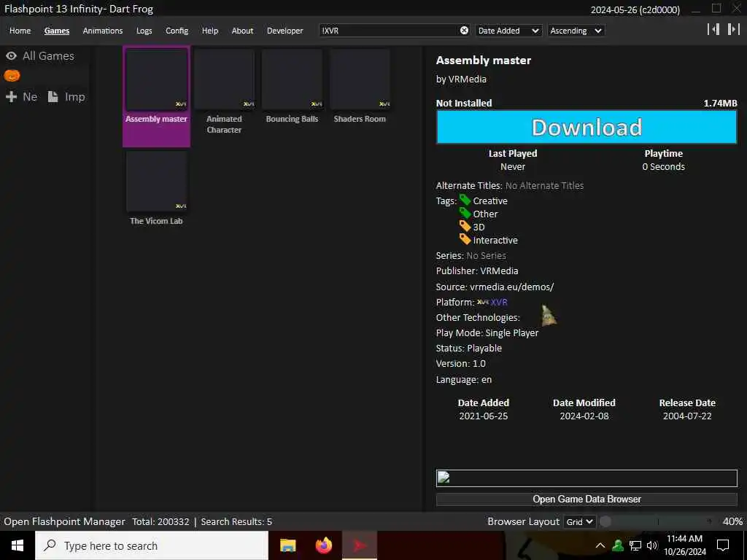Click the Date Added value 2021-06-25
The height and width of the screenshot is (560, 747).
click(483, 416)
